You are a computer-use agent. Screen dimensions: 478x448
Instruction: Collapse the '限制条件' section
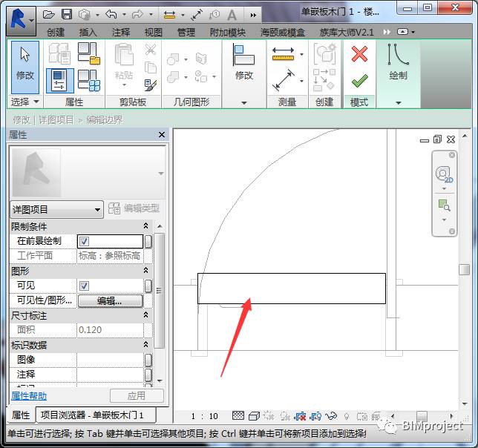(x=145, y=225)
